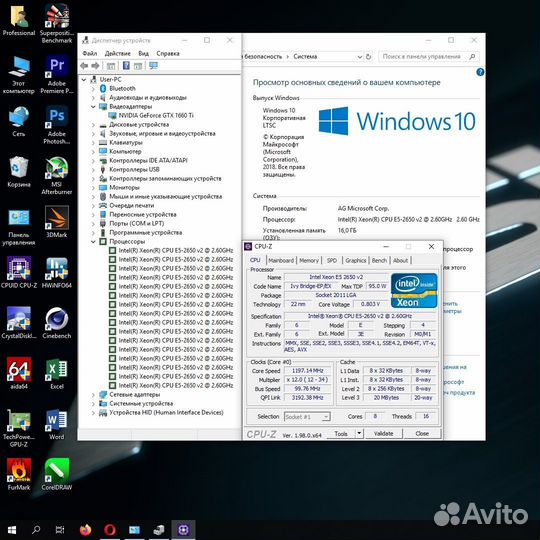
Task: Click Tools button in CPU-Z
Action: click(341, 434)
